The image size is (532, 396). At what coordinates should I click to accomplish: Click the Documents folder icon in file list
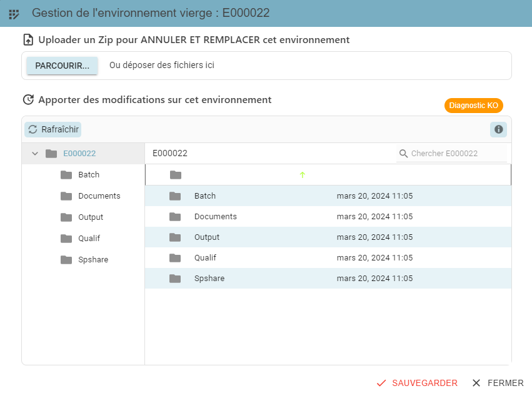tap(175, 217)
